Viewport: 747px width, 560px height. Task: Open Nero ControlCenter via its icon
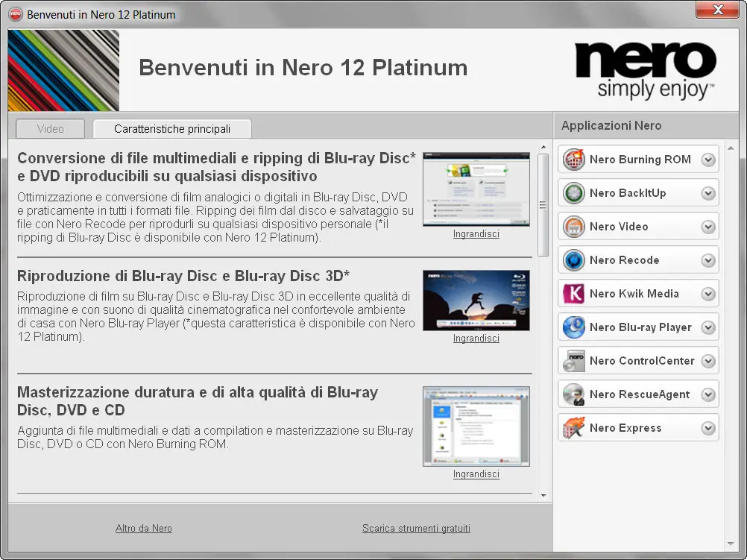tap(573, 361)
